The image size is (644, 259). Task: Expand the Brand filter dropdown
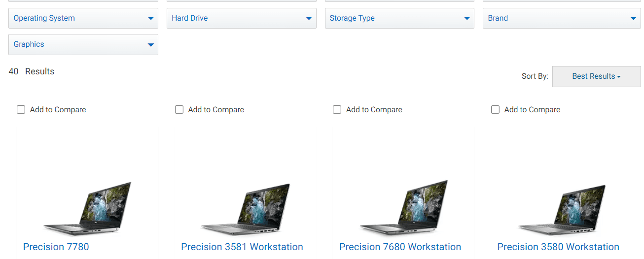pyautogui.click(x=562, y=18)
